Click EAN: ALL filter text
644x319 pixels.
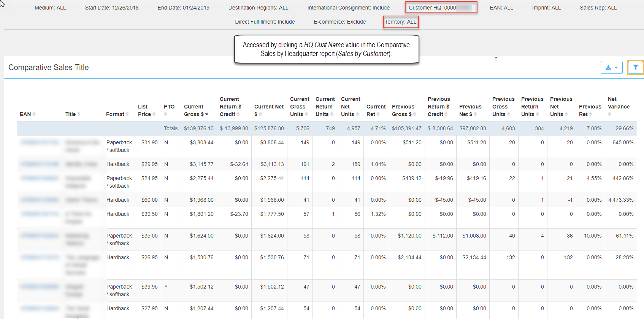(501, 8)
